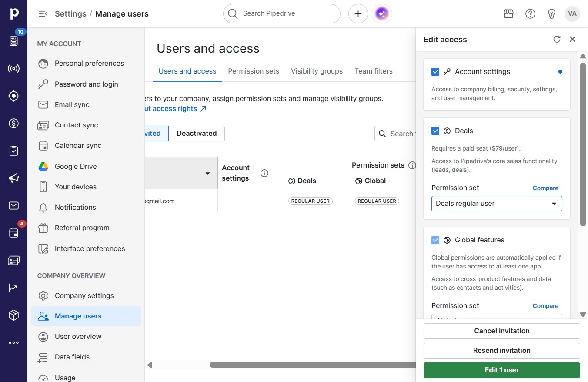Click the plus quick-add button
The height and width of the screenshot is (382, 588).
coord(358,14)
